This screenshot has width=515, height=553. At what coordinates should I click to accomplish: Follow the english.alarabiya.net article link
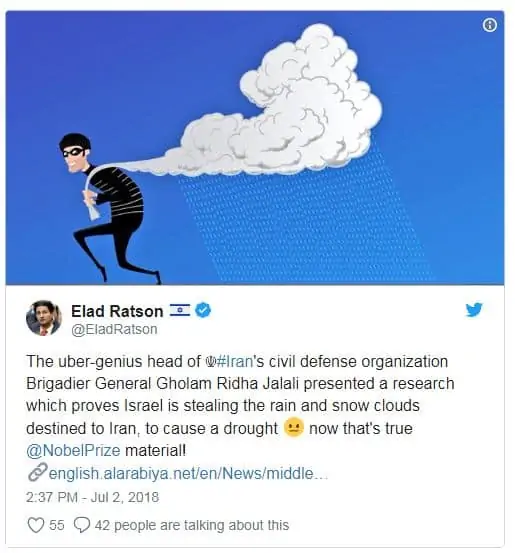[x=188, y=473]
